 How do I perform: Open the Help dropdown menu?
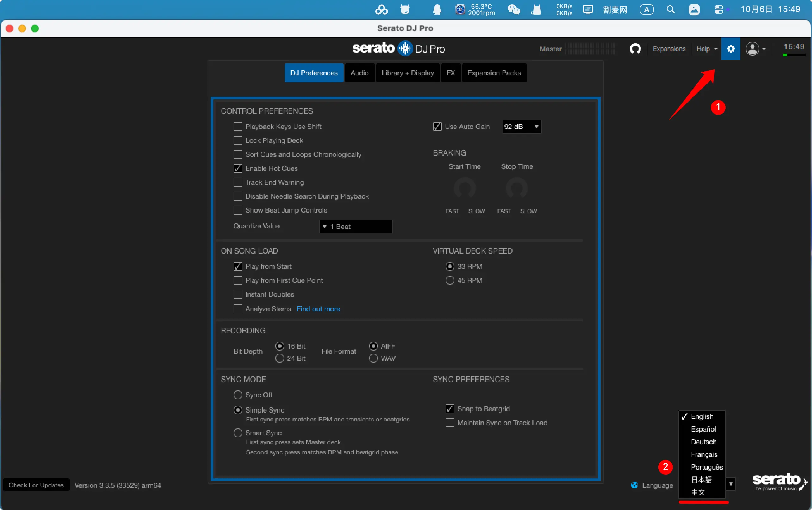[x=706, y=49]
